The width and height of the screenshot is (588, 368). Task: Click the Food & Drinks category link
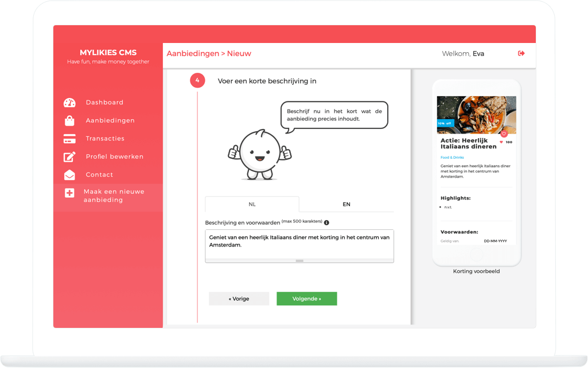(x=452, y=158)
